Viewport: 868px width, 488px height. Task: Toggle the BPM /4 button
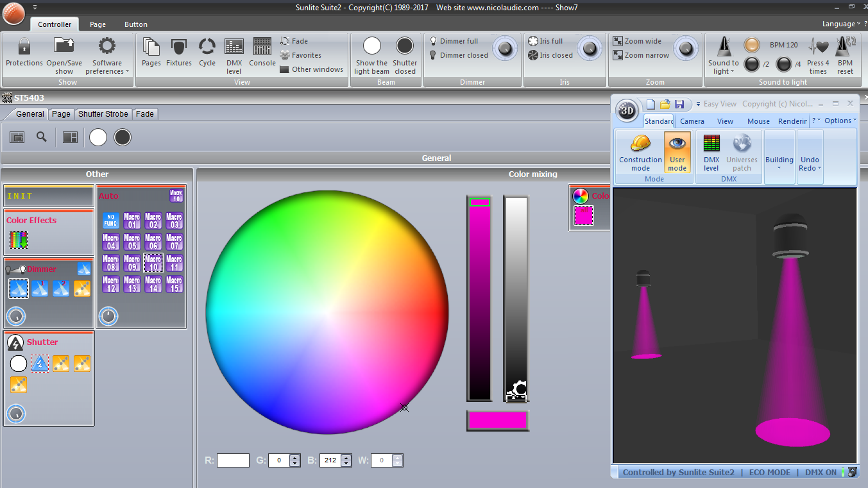point(783,63)
